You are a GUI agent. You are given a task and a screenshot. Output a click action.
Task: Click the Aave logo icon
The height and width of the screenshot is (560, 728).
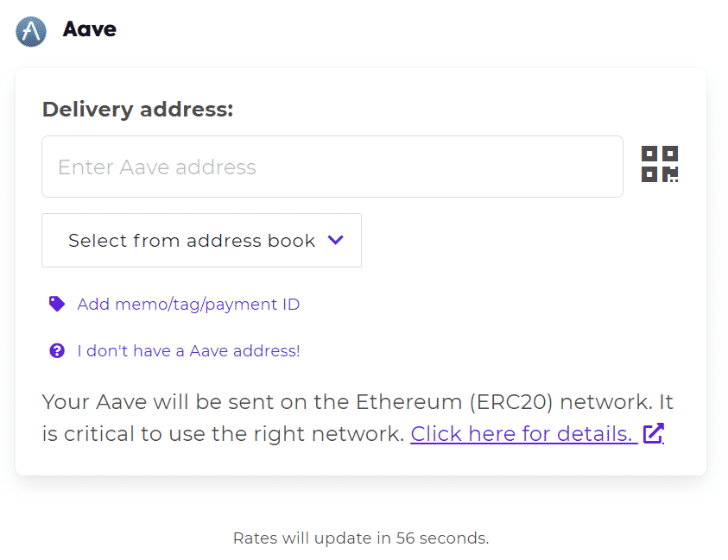pyautogui.click(x=31, y=31)
